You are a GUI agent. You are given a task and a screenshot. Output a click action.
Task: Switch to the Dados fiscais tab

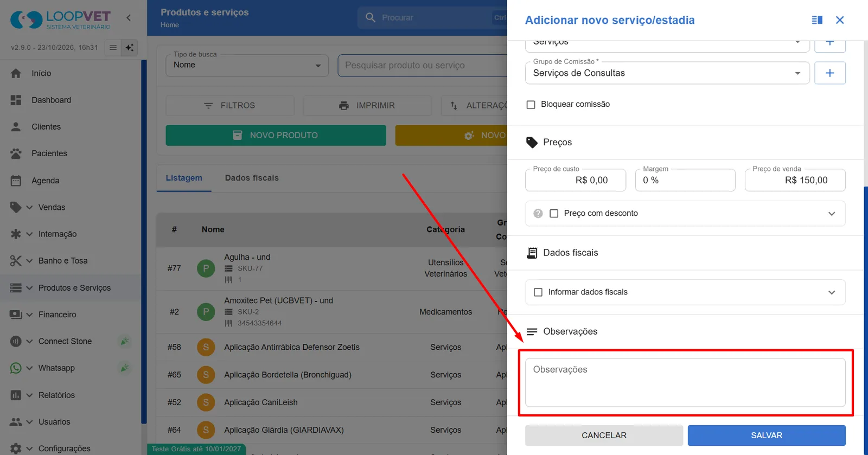[252, 178]
